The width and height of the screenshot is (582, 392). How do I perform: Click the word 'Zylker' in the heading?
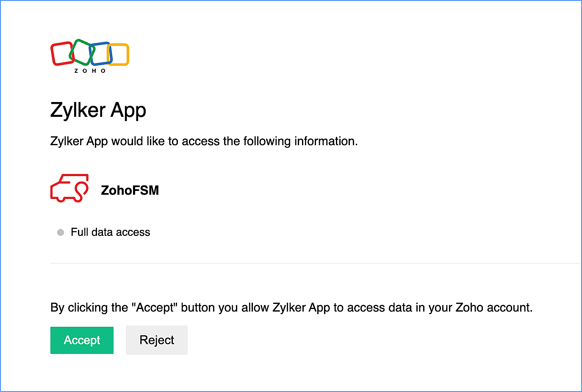pyautogui.click(x=78, y=110)
